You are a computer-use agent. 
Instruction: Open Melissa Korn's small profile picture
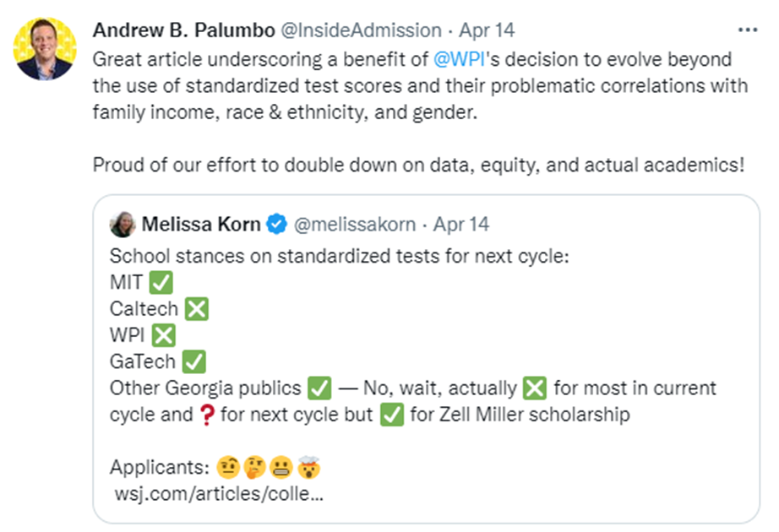tap(123, 224)
